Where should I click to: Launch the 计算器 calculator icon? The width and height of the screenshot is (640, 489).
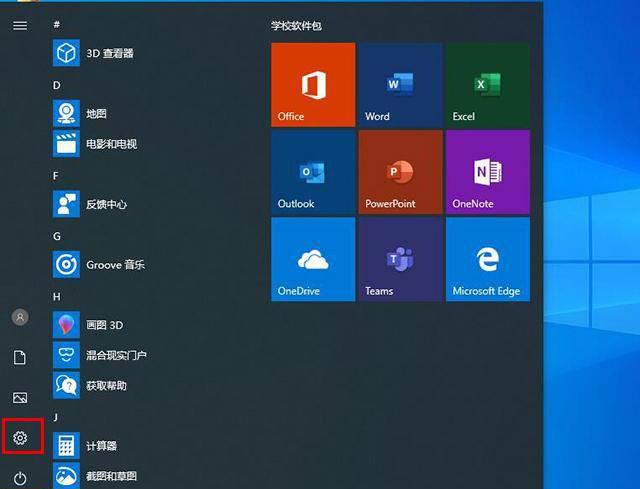[66, 445]
